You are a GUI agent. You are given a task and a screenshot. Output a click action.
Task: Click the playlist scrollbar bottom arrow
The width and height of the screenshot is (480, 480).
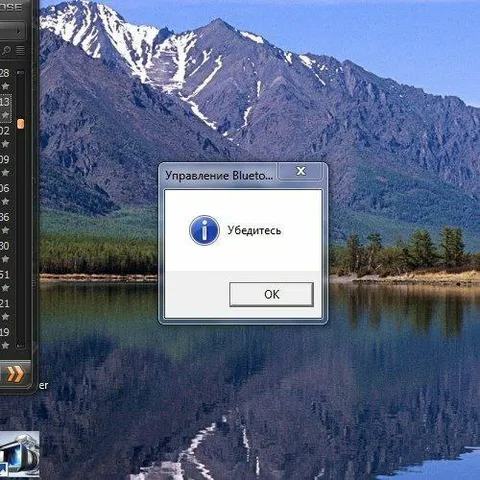[x=21, y=346]
